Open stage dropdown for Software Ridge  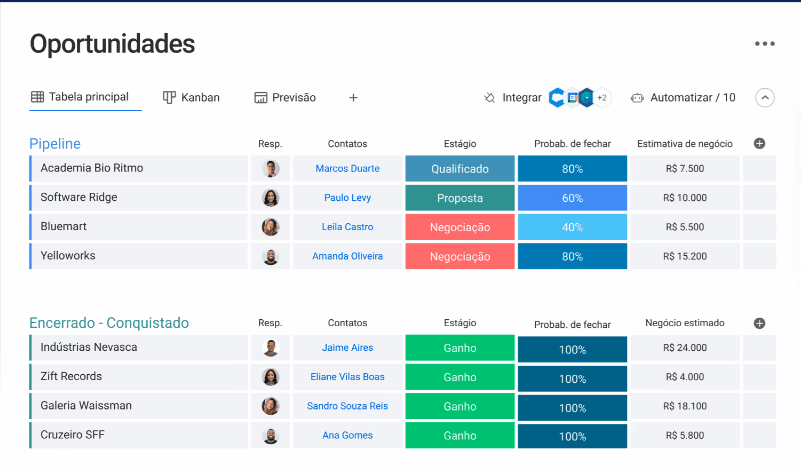[460, 198]
